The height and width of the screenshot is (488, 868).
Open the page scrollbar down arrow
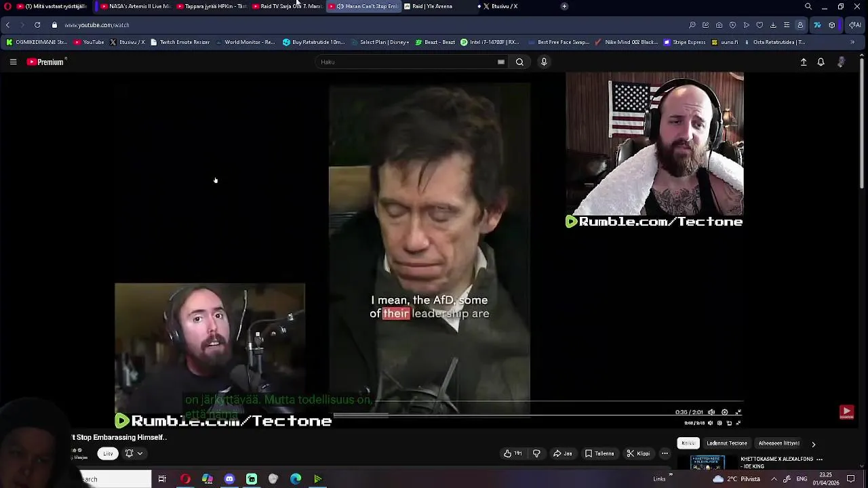point(863,466)
